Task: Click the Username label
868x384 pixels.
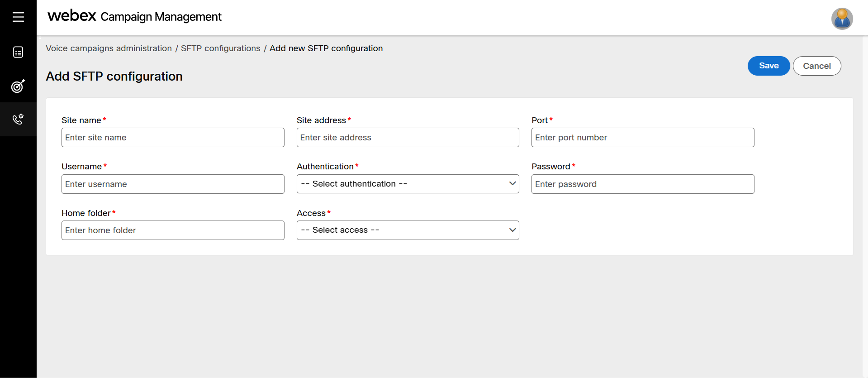Action: click(x=81, y=167)
